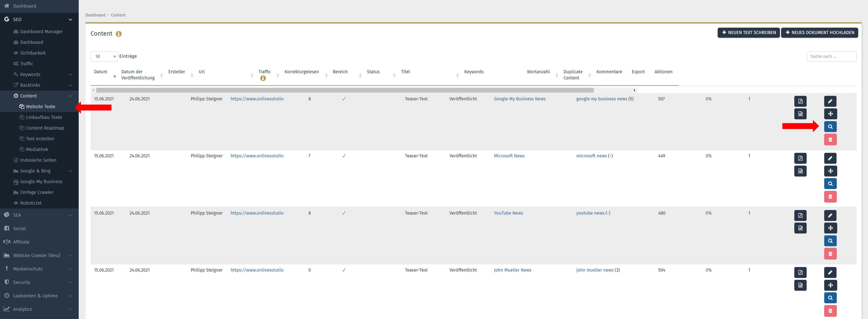Screen dimensions: 868x319
Task: Click the Traffic column info icon
Action: pos(263,78)
